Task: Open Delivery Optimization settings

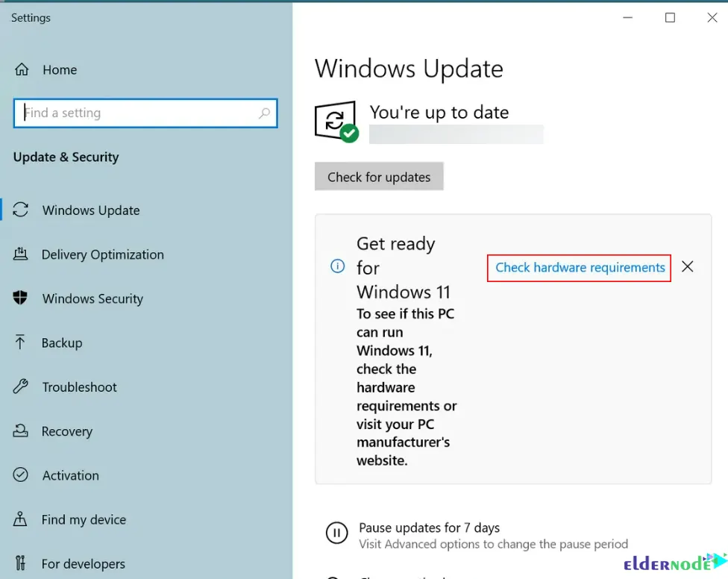Action: 103,254
